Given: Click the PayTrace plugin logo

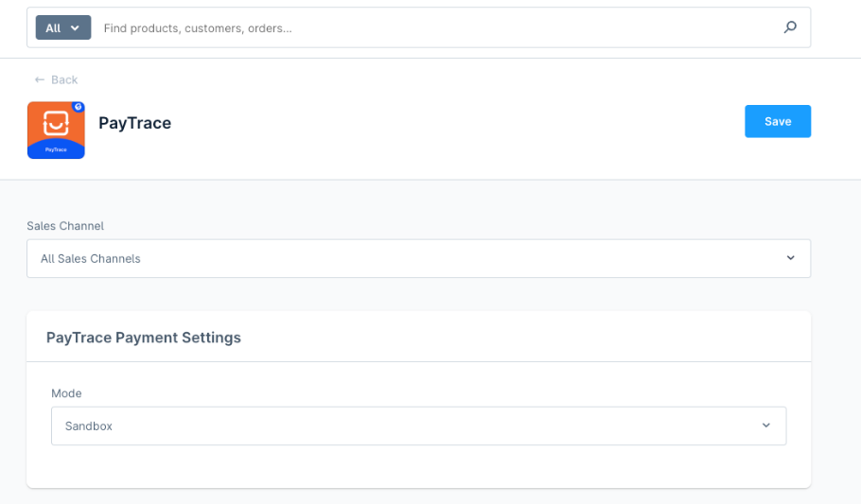Looking at the screenshot, I should (x=56, y=130).
